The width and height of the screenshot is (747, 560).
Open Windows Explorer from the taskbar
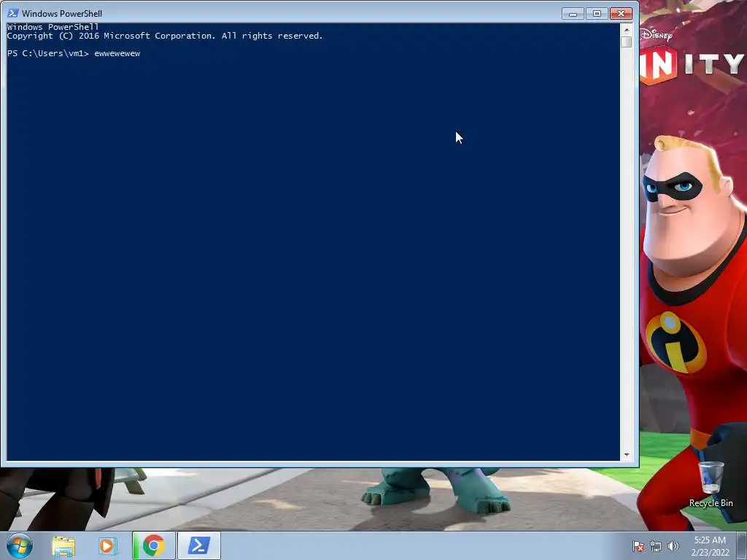(x=63, y=545)
